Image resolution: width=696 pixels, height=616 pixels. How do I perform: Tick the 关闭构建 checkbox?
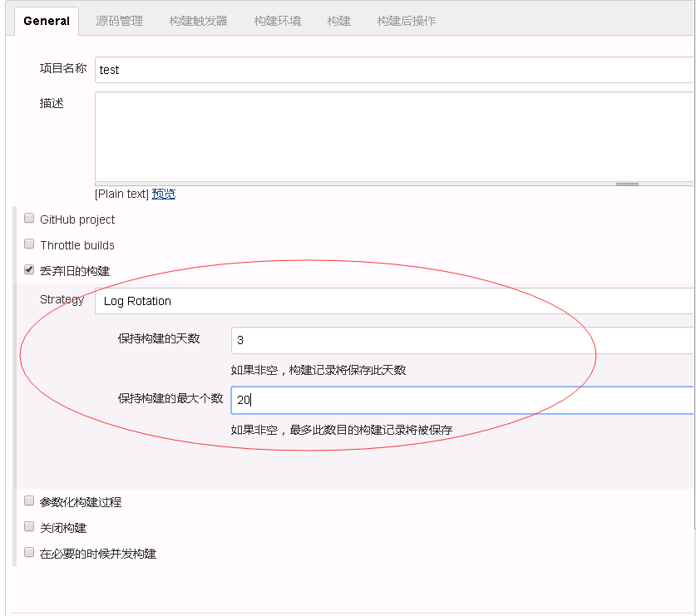click(x=29, y=527)
